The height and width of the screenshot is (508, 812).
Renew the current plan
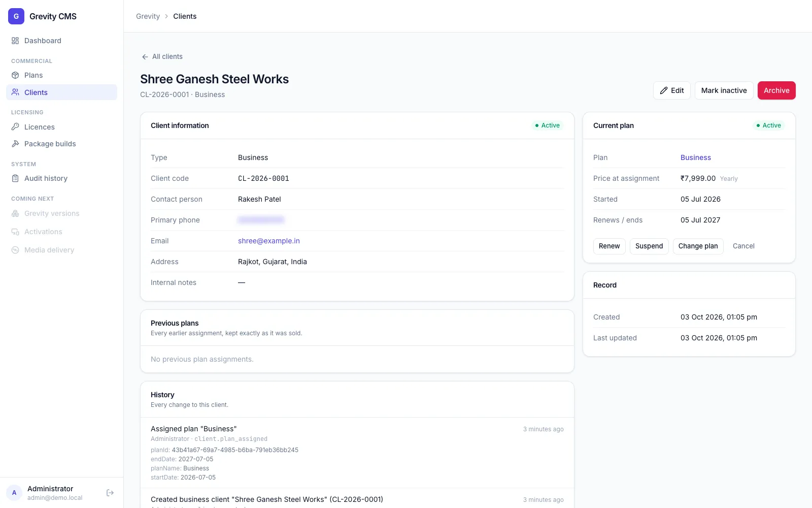click(609, 246)
